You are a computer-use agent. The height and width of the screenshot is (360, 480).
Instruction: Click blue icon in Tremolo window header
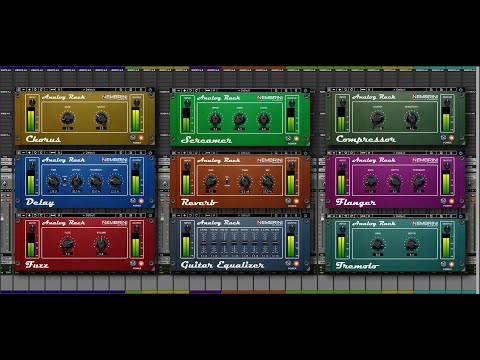pos(461,216)
